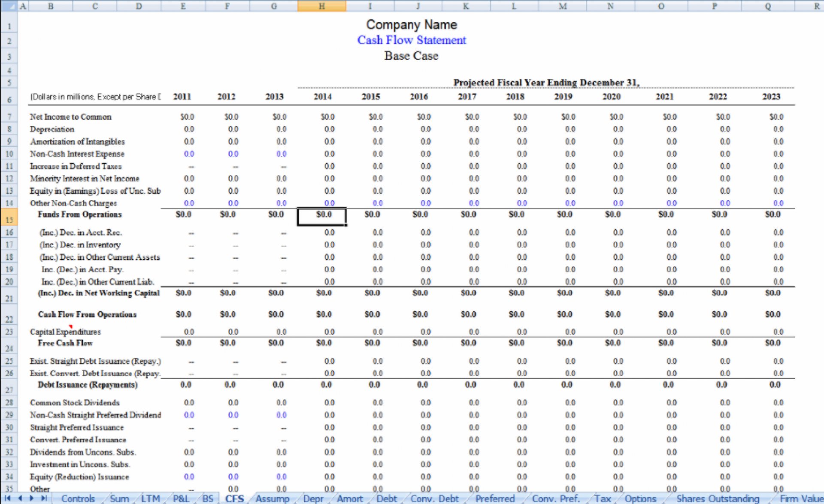Click blue 2011 Non-Cash Interest Expense value

tap(189, 154)
